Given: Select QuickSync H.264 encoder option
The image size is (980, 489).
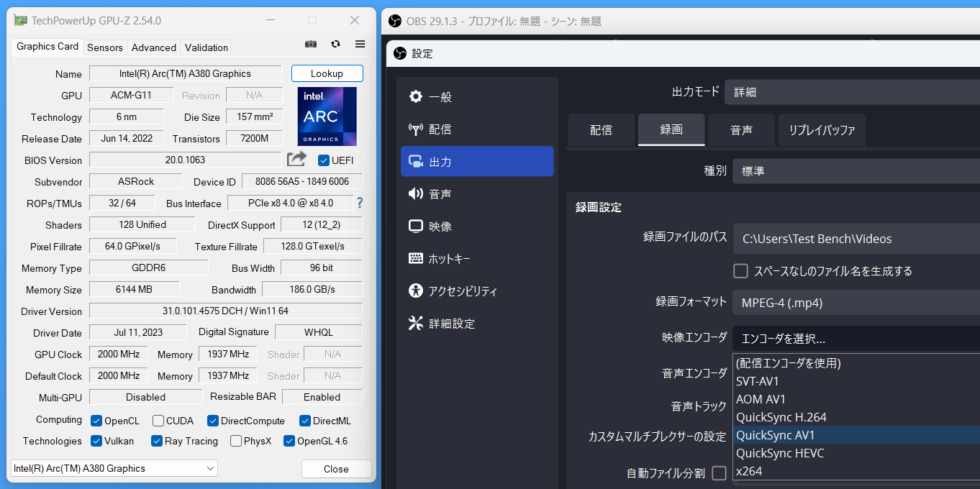Looking at the screenshot, I should [x=856, y=417].
